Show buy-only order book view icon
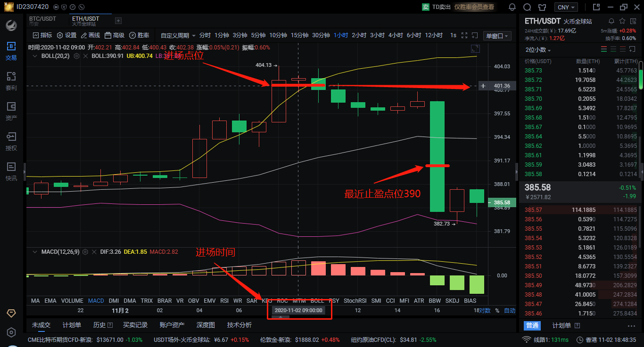644x347 pixels. click(613, 49)
